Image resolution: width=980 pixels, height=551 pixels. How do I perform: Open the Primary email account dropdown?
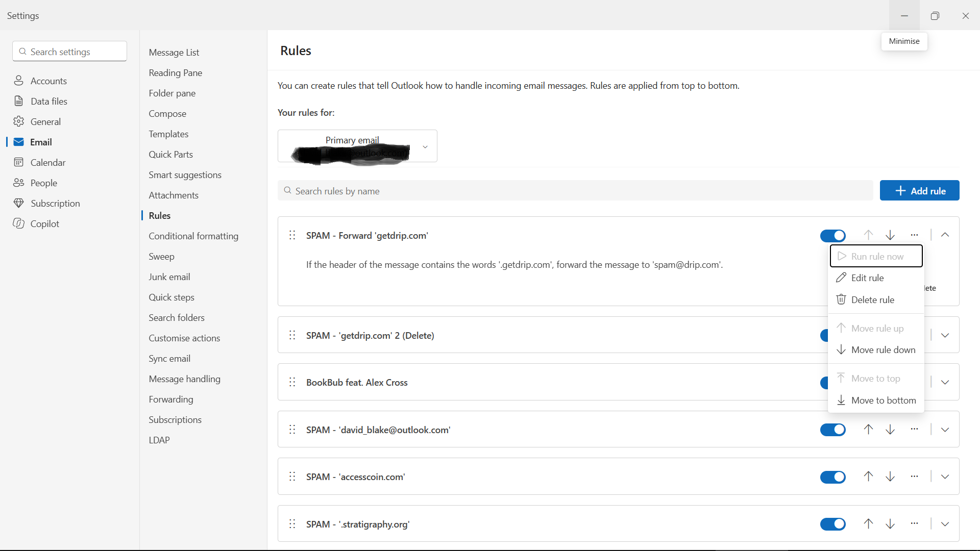pyautogui.click(x=357, y=146)
